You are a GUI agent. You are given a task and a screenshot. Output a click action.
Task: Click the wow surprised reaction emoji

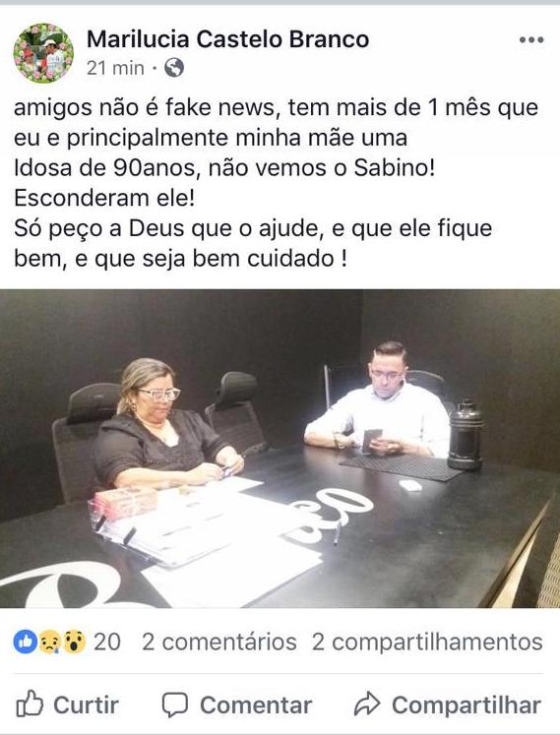pos(74,642)
